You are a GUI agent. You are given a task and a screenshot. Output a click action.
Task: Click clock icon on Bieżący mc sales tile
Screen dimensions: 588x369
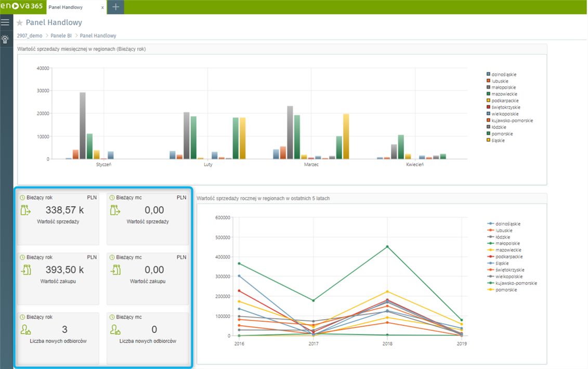tap(112, 198)
